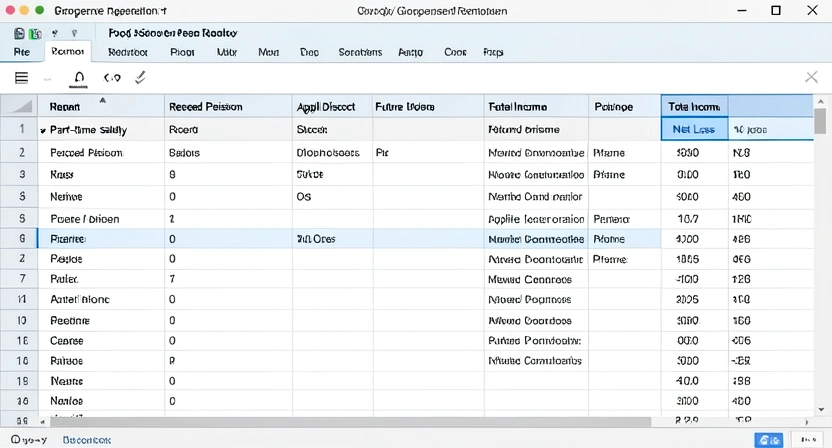Viewport: 832px width, 448px height.
Task: Click the horizontal scrollbar thumb
Action: point(350,422)
